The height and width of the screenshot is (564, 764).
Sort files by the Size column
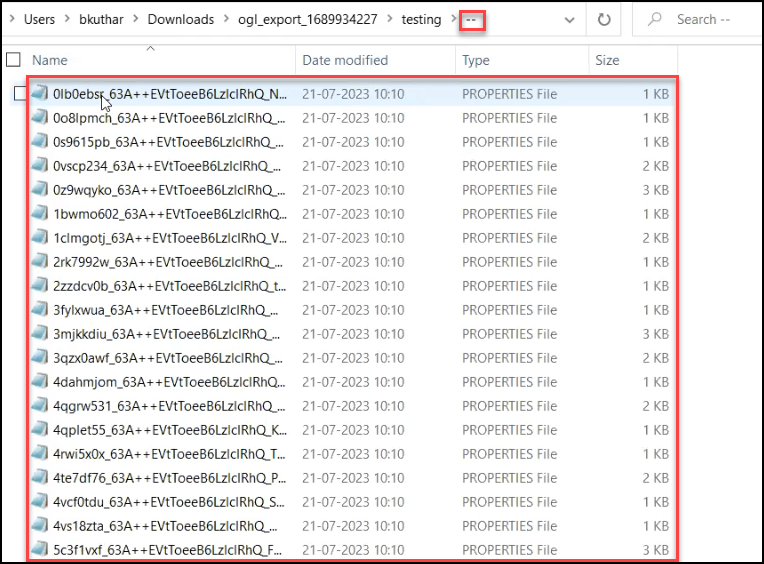[607, 60]
